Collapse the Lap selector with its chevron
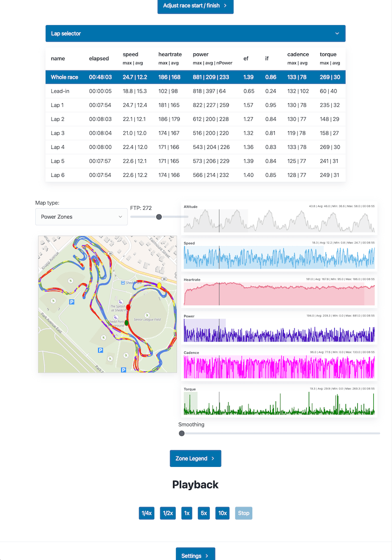 pyautogui.click(x=337, y=33)
